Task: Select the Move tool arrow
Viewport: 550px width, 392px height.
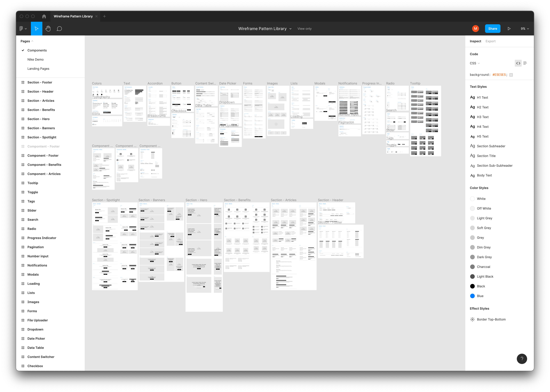Action: click(x=36, y=29)
